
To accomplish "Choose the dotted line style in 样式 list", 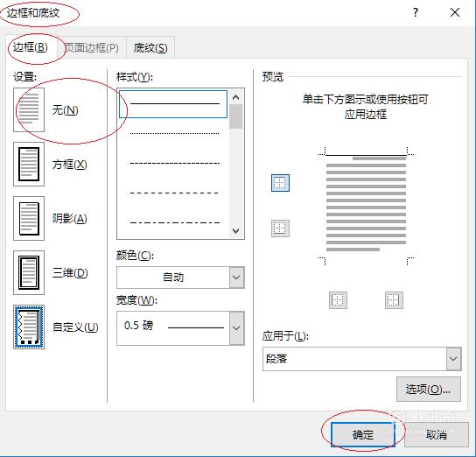I will 174,133.
